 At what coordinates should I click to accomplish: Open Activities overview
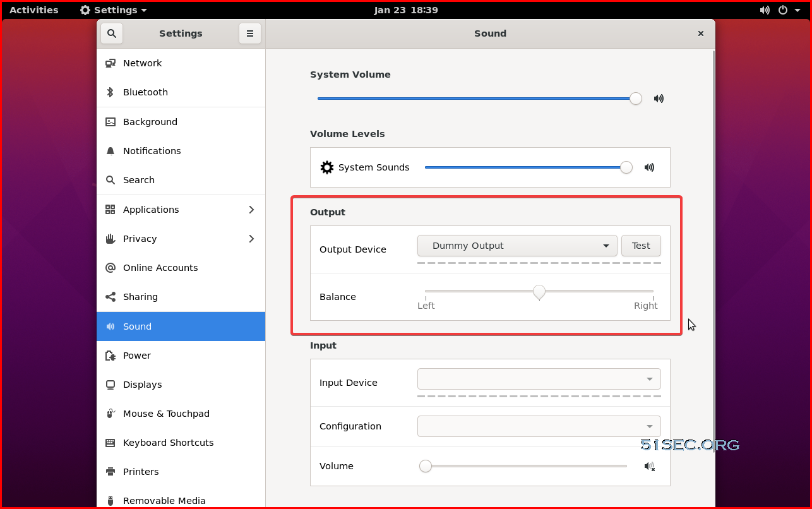coord(34,10)
